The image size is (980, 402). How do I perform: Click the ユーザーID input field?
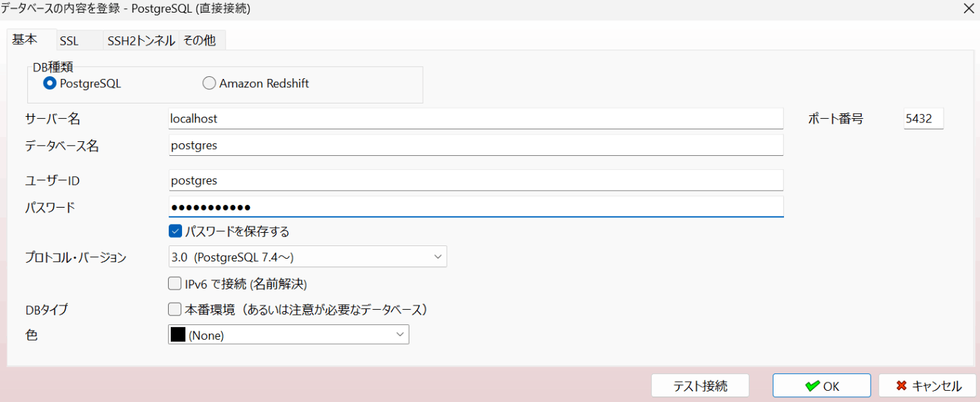click(x=476, y=180)
